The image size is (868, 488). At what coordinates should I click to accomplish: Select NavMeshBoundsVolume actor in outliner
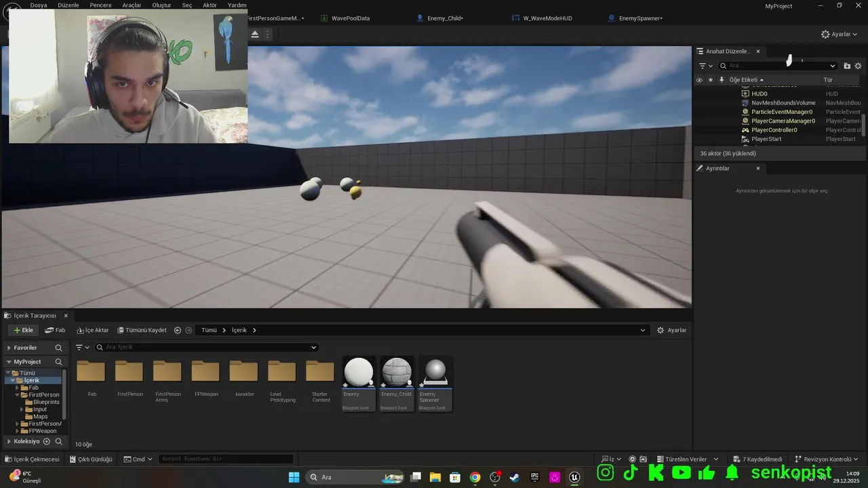coord(783,103)
